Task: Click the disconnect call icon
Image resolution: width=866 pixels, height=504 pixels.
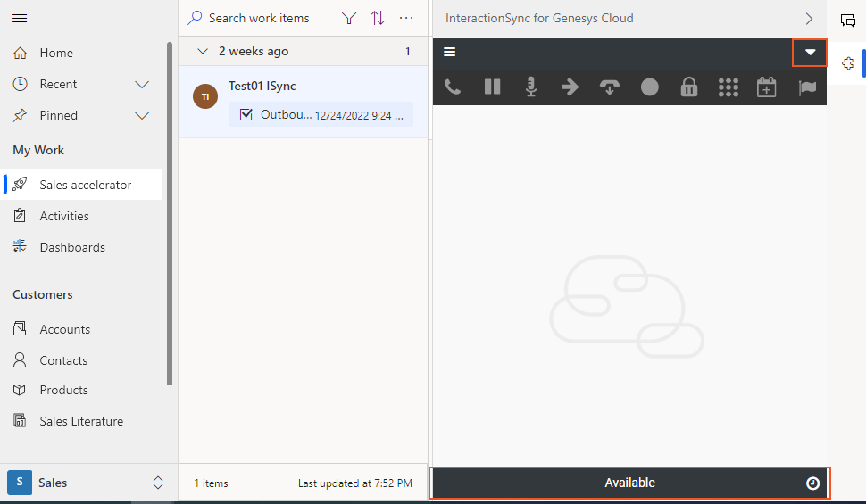Action: pos(609,87)
